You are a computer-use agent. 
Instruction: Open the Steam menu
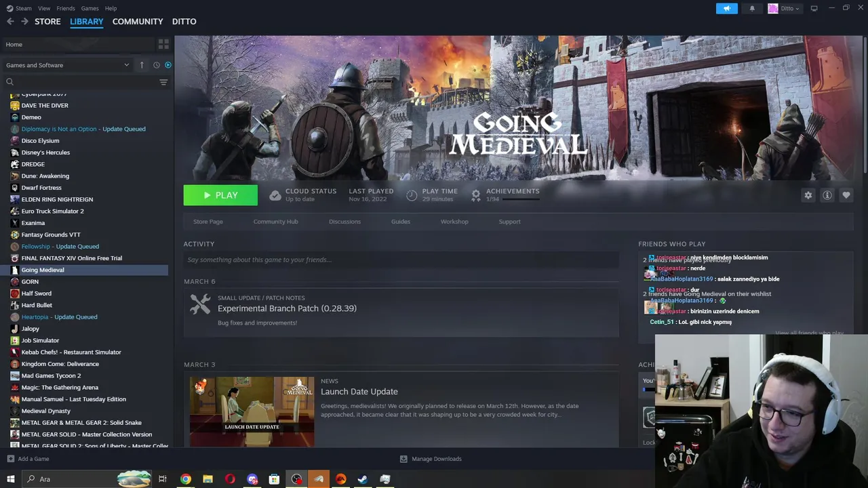coord(19,8)
